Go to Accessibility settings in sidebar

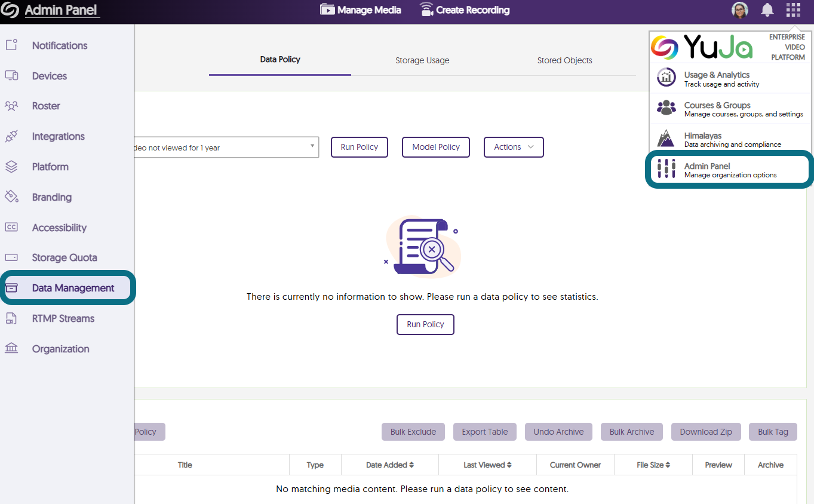(x=59, y=228)
